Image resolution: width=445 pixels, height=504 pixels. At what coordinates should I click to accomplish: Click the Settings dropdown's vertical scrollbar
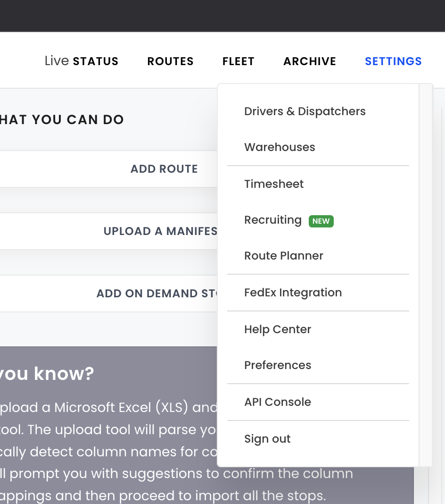(x=426, y=275)
